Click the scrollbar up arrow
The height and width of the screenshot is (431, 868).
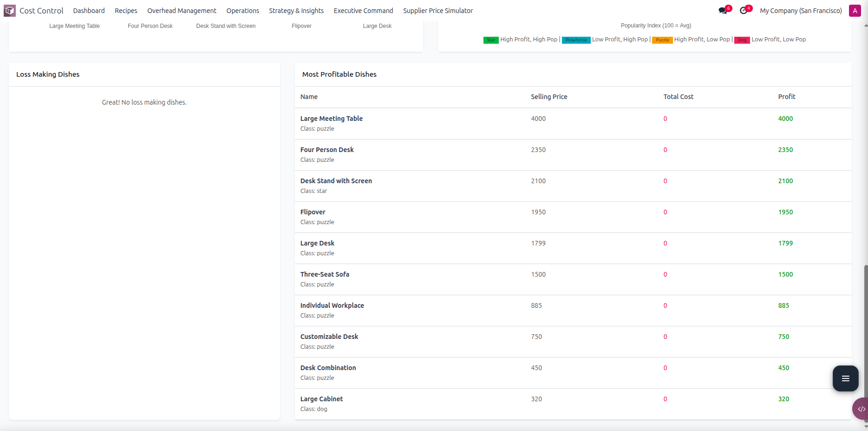866,25
